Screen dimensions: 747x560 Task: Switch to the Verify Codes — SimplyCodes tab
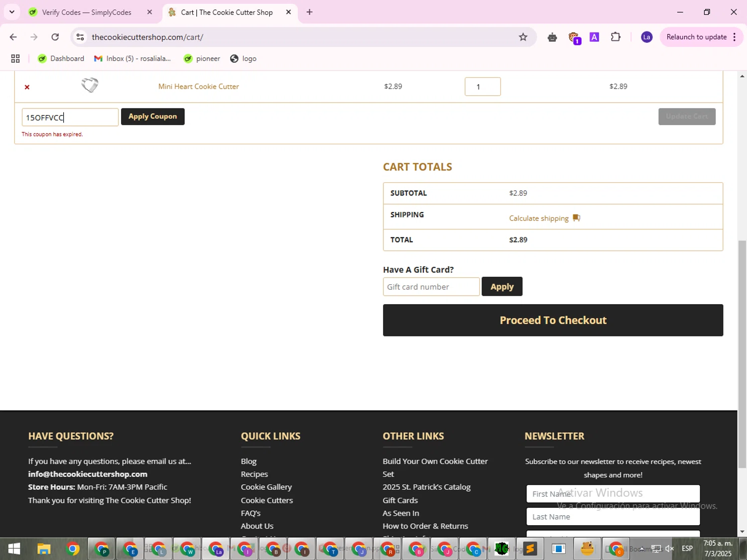(87, 12)
